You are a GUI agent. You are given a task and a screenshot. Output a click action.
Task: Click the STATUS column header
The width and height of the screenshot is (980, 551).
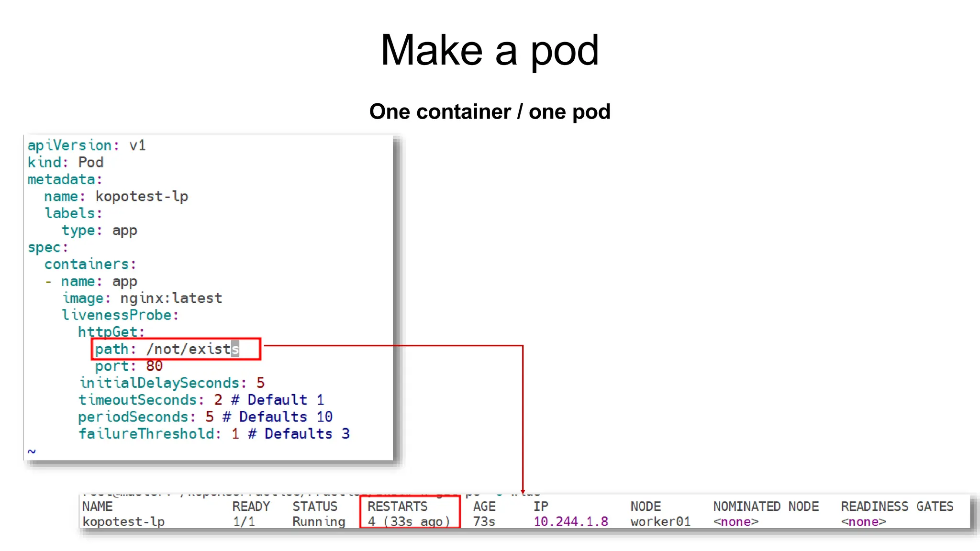coord(315,507)
